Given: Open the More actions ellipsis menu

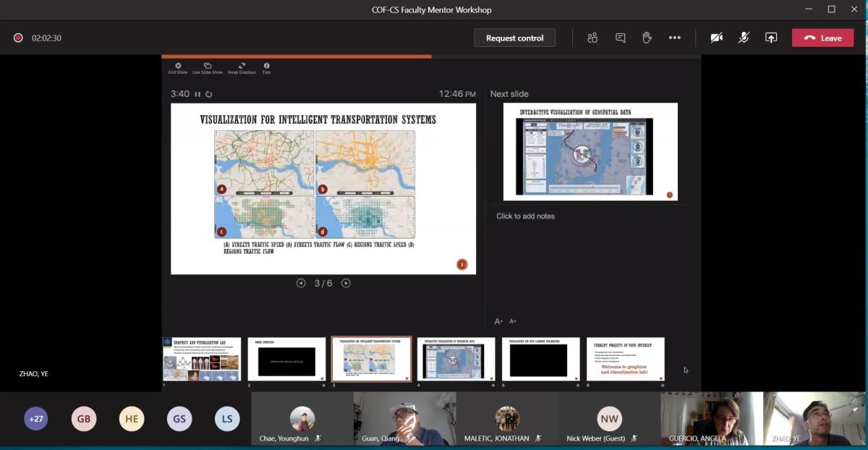Looking at the screenshot, I should [x=675, y=38].
